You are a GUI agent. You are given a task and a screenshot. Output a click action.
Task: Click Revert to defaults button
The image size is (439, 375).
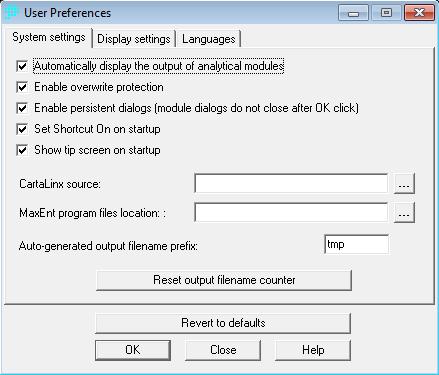point(223,323)
